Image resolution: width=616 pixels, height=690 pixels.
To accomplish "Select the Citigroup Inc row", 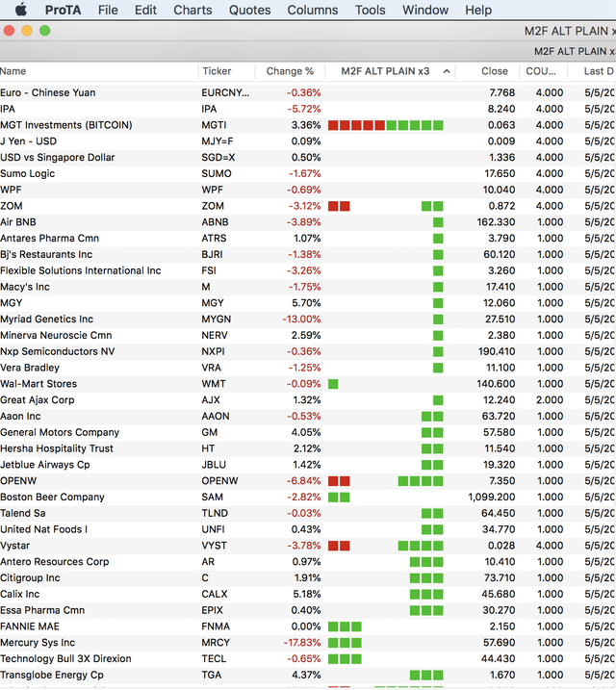I will [308, 578].
